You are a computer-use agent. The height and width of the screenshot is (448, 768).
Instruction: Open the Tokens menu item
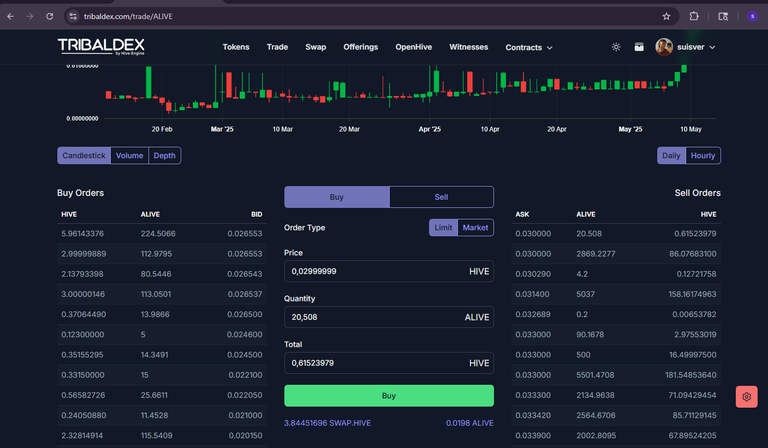click(236, 47)
